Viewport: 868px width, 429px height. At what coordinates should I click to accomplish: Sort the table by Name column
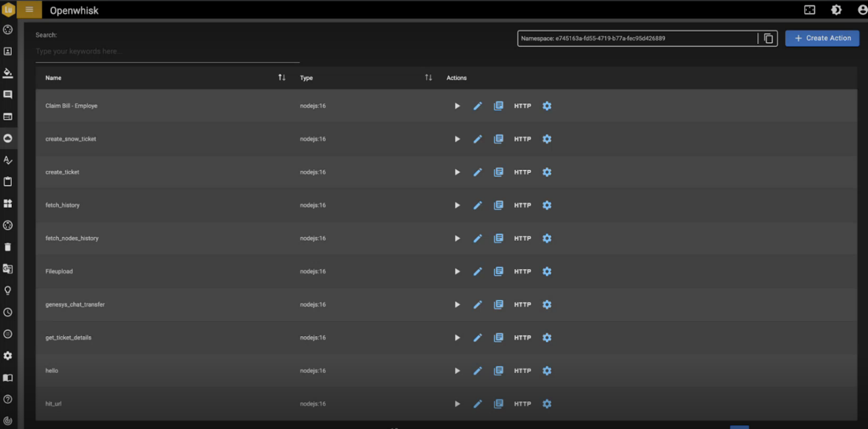[x=282, y=78]
